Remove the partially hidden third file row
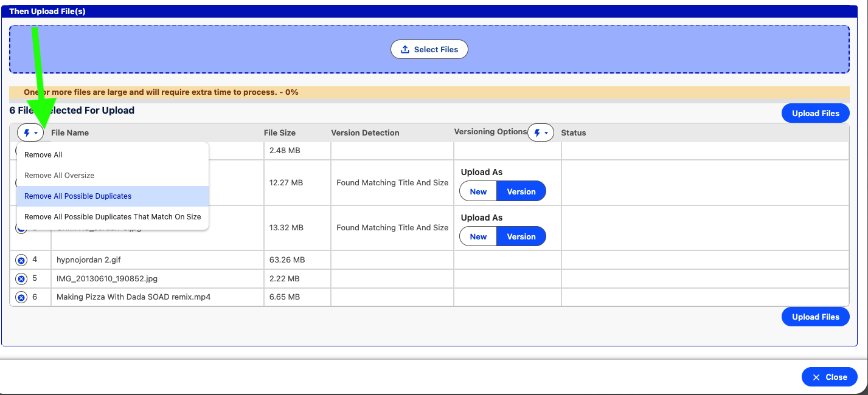868x395 pixels. click(21, 229)
